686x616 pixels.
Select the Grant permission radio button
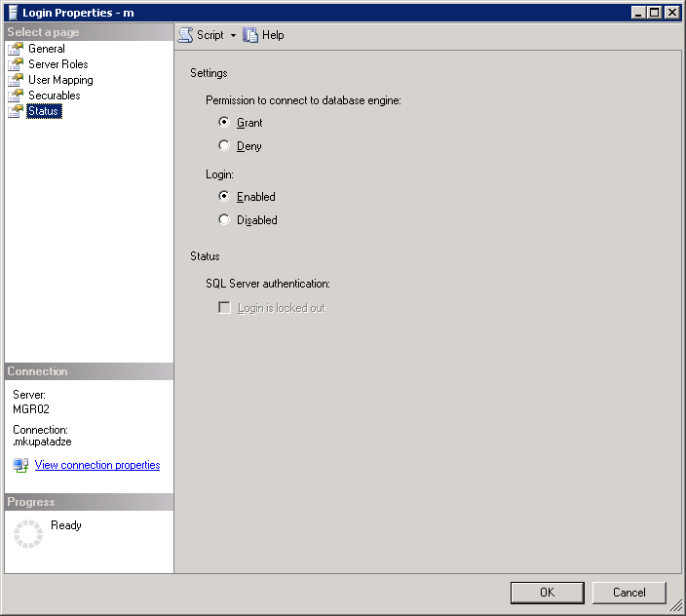tap(225, 123)
